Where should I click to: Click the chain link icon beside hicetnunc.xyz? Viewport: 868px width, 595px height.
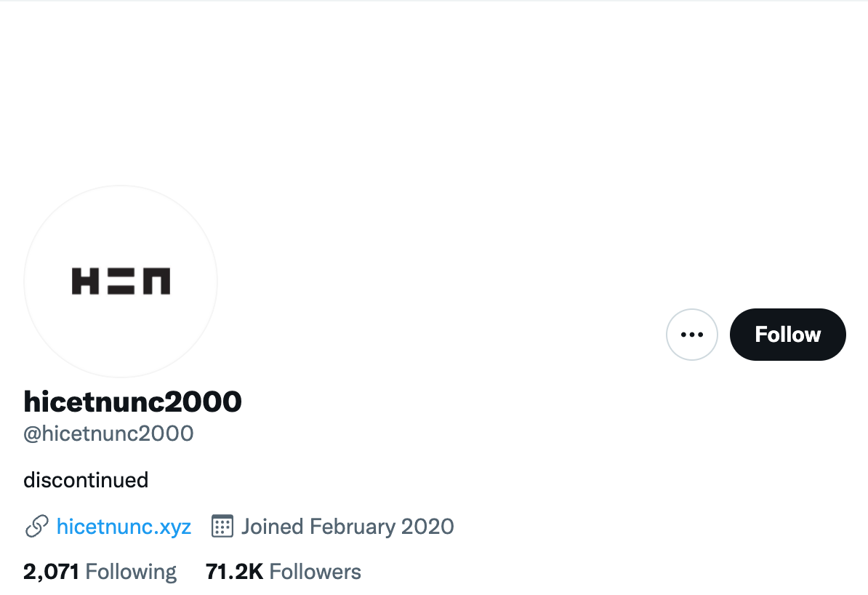tap(36, 527)
